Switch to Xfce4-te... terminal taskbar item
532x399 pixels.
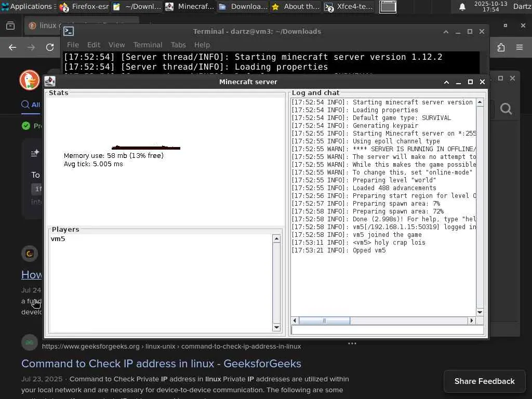349,6
